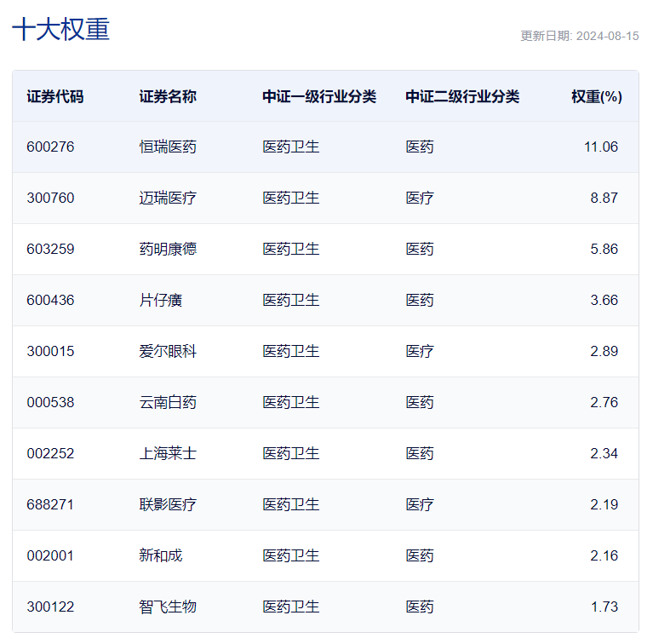Select security name 上海莱士

168,453
